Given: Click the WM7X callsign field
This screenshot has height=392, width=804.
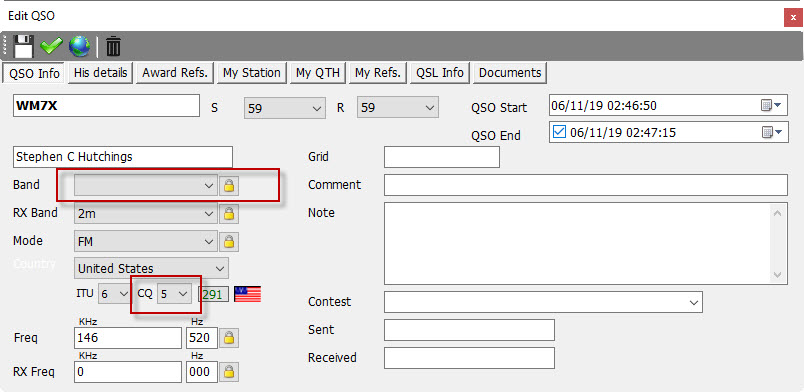Looking at the screenshot, I should coord(106,106).
